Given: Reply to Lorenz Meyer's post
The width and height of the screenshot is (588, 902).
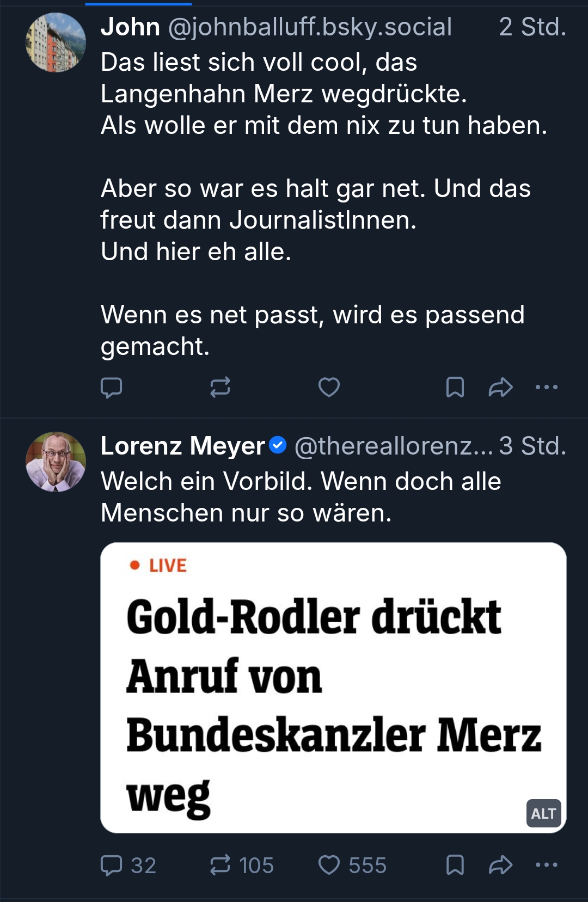Looking at the screenshot, I should coord(112,865).
